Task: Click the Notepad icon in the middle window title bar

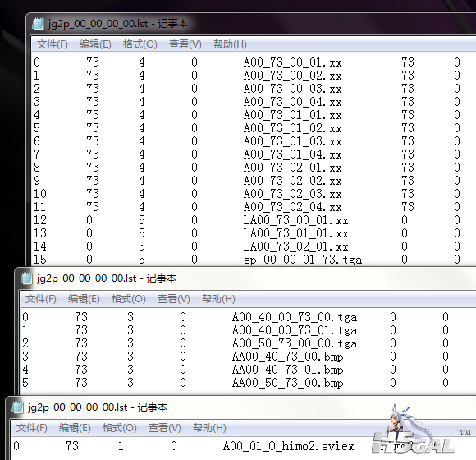Action: tap(27, 278)
